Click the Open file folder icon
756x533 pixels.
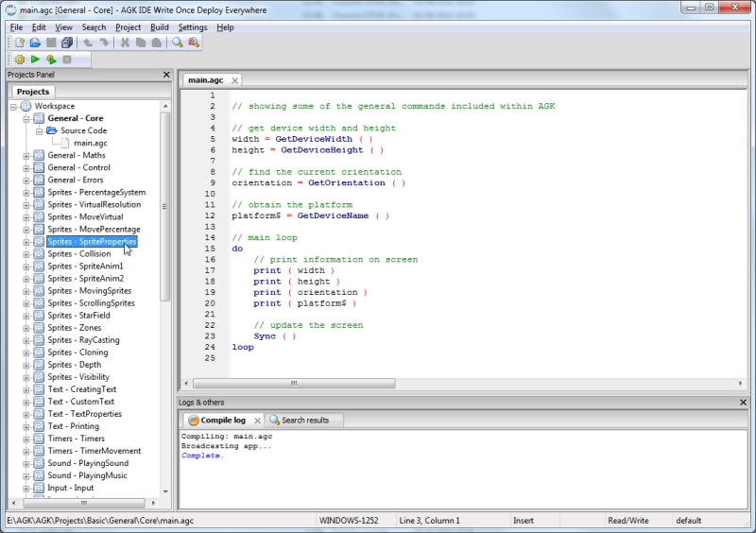click(35, 43)
